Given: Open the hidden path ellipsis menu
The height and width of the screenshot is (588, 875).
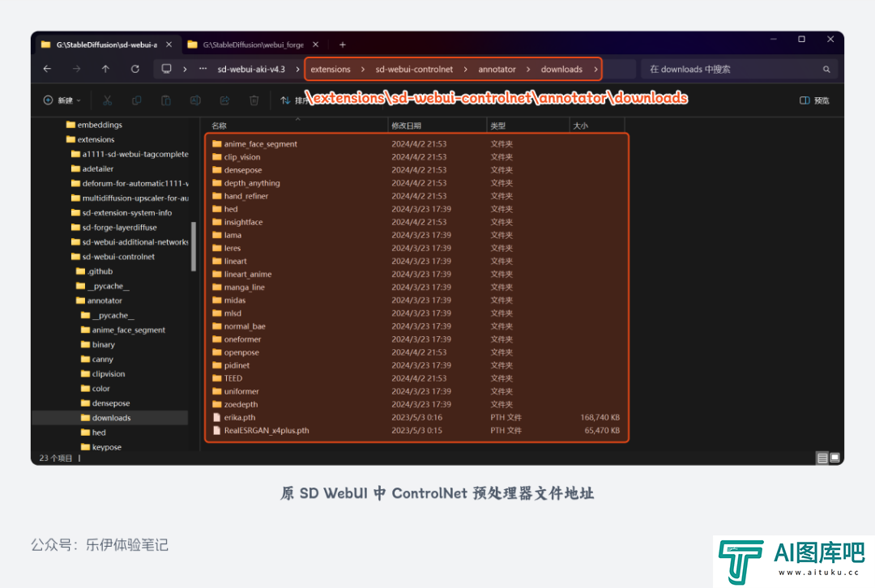Looking at the screenshot, I should coord(203,69).
